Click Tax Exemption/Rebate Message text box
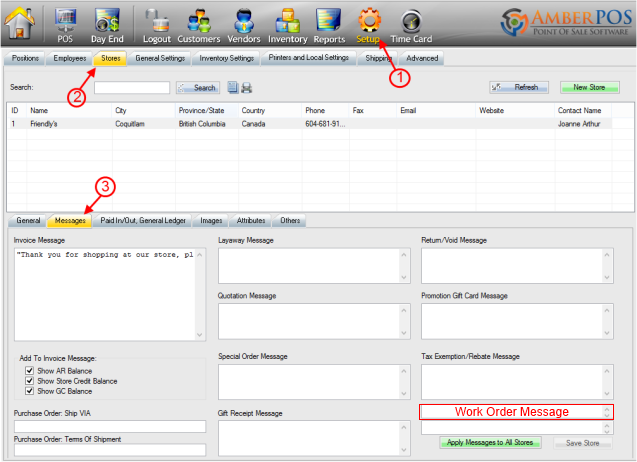Screen dimensions: 637x462 point(517,382)
